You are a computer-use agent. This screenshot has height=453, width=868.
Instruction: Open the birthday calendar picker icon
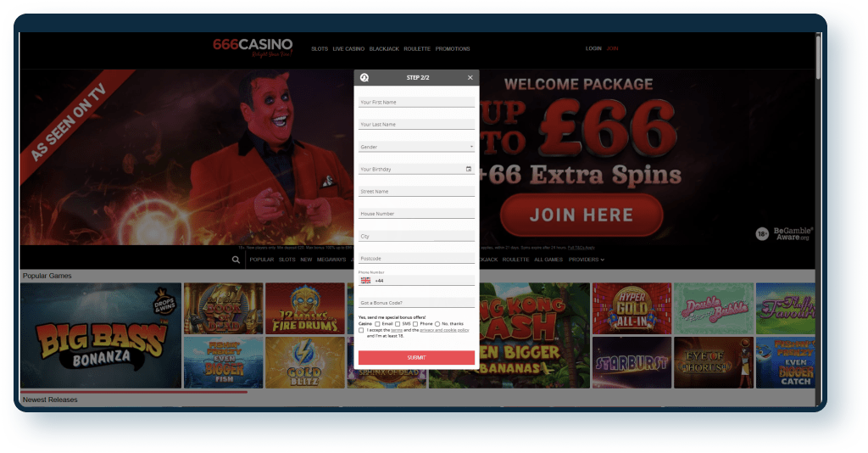point(468,169)
